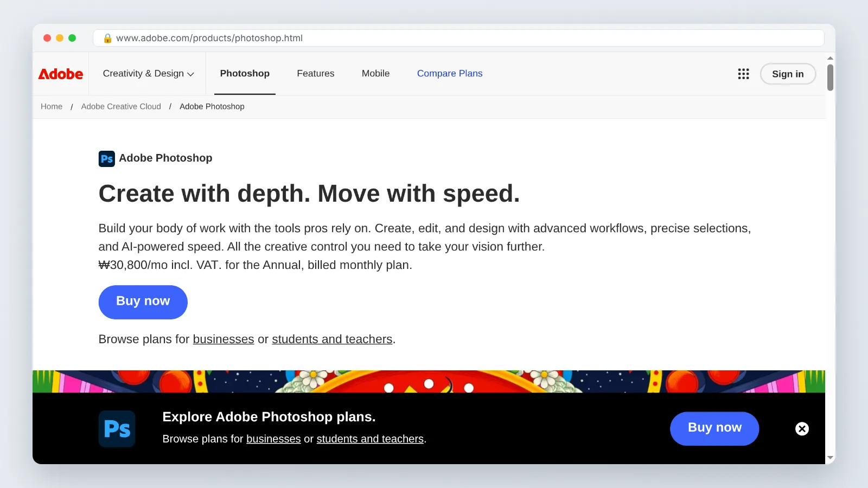Open students and teachers link in the main section

tap(332, 339)
